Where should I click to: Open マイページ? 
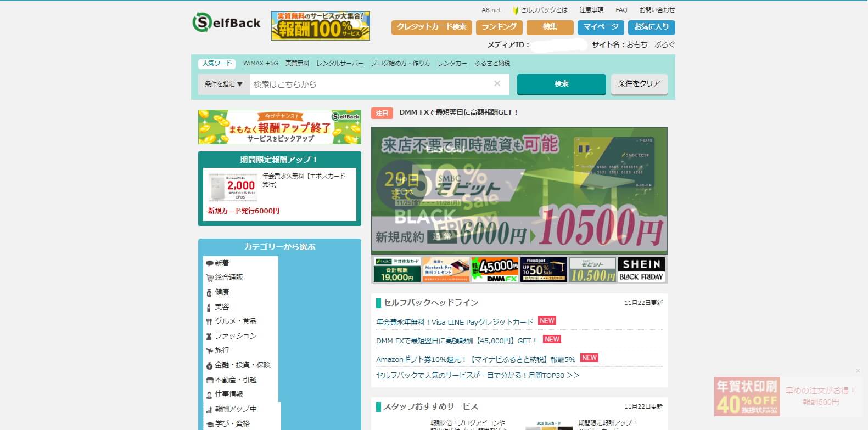pos(601,27)
